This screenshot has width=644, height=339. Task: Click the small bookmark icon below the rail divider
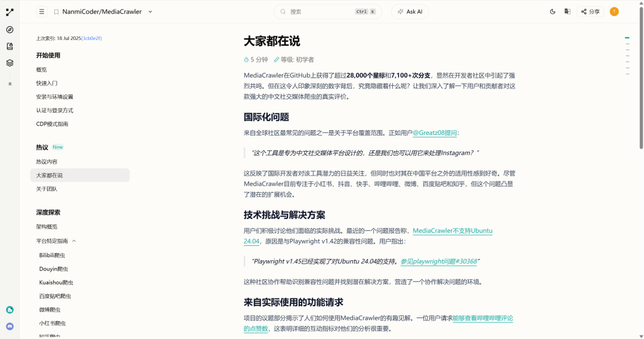10,84
